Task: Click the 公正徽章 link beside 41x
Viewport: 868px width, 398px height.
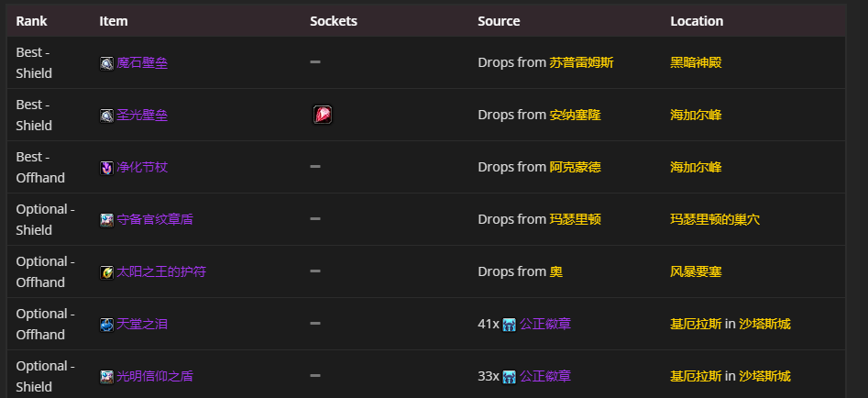Action: click(545, 325)
